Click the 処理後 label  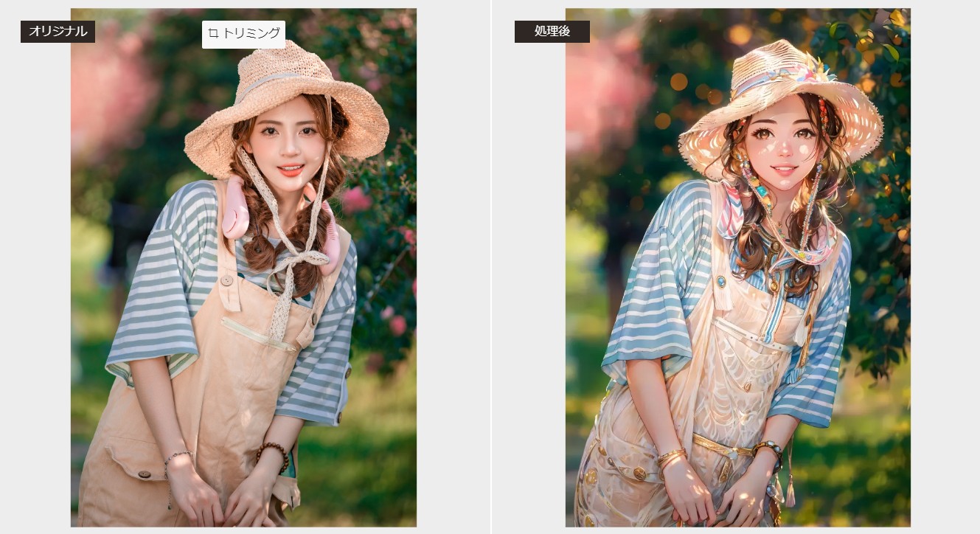pyautogui.click(x=552, y=32)
